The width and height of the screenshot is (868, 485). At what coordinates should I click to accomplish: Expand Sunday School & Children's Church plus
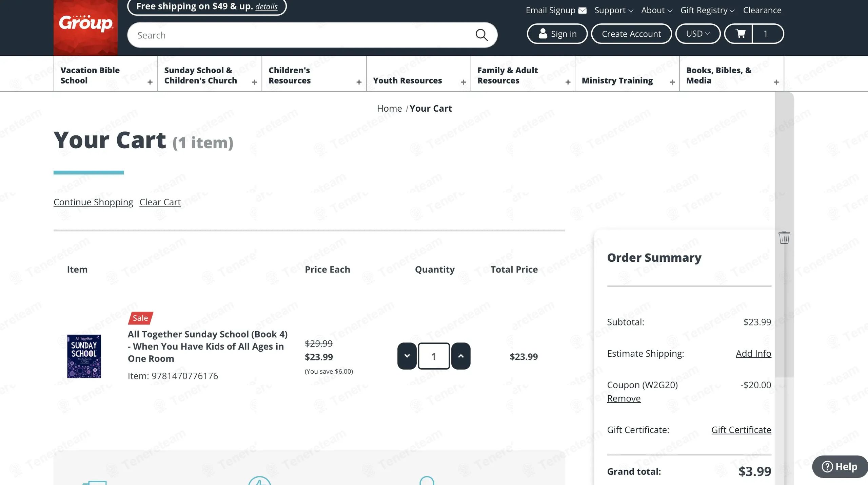pos(254,82)
